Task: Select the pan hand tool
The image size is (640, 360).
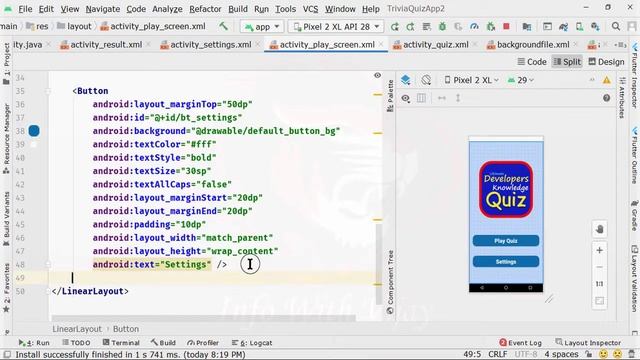Action: click(x=599, y=229)
